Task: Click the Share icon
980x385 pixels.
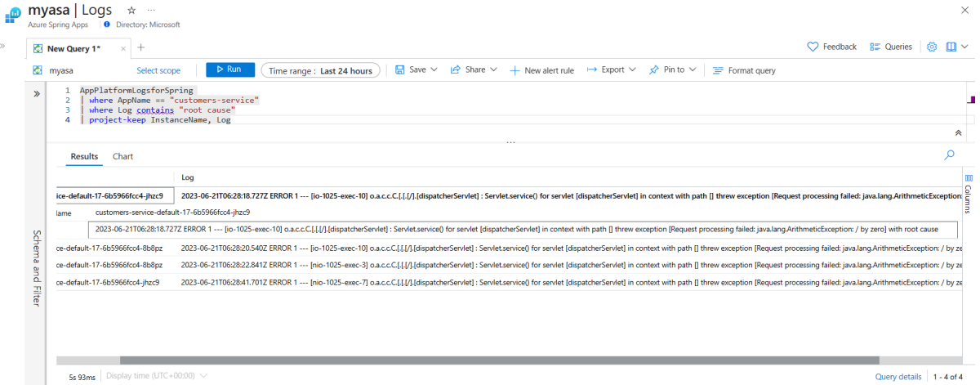Action: click(456, 69)
